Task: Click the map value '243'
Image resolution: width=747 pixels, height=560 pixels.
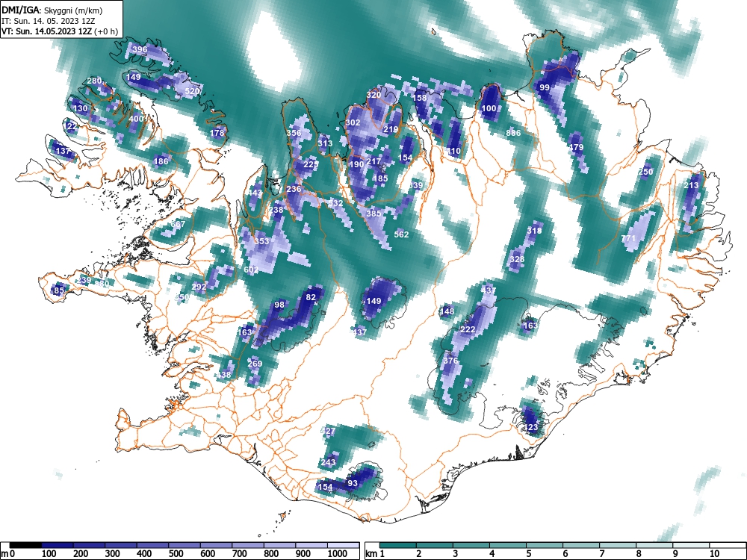Action: [328, 462]
